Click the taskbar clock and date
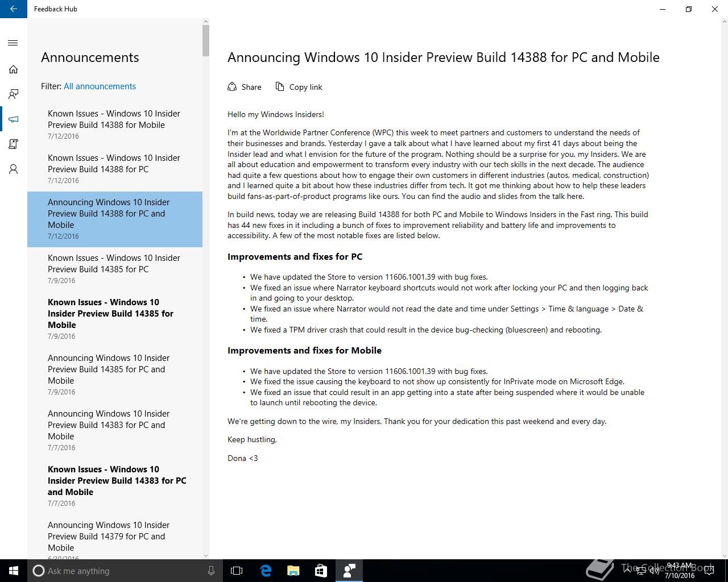The image size is (728, 582). 680,571
